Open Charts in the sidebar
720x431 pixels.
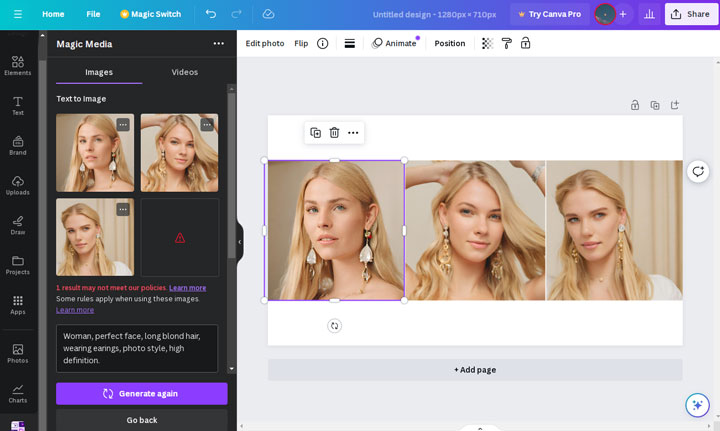pos(18,394)
